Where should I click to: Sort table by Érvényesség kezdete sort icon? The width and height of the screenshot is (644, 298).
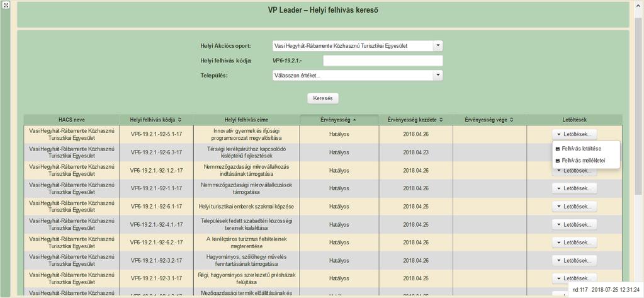click(441, 120)
